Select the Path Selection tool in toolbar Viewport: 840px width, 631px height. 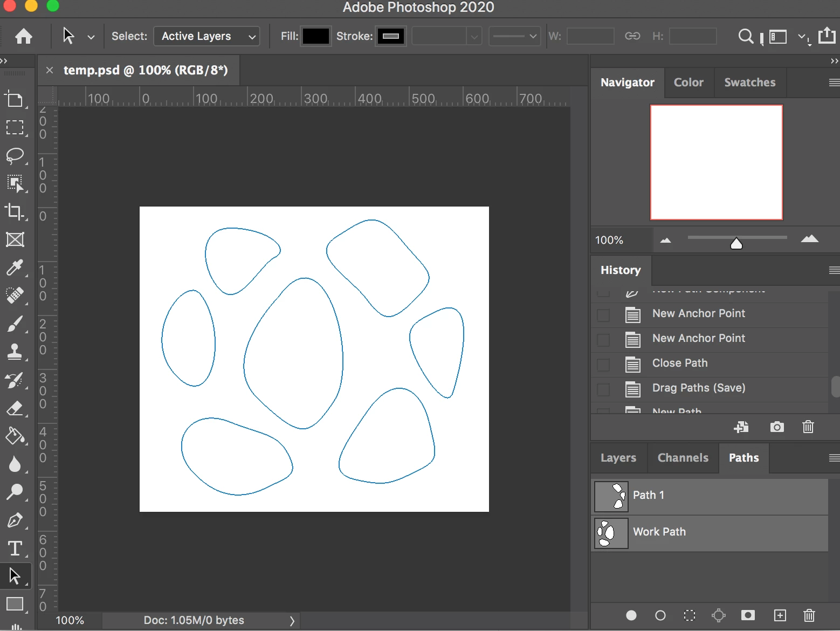coord(15,576)
